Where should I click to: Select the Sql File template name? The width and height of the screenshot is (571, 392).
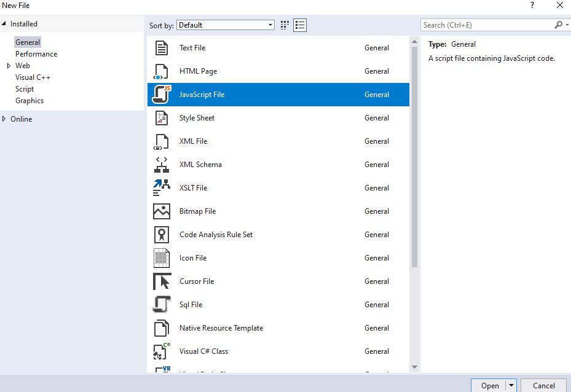pyautogui.click(x=191, y=305)
